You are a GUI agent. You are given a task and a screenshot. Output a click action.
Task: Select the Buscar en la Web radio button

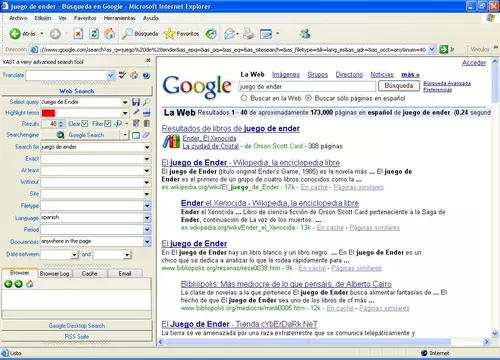(244, 98)
